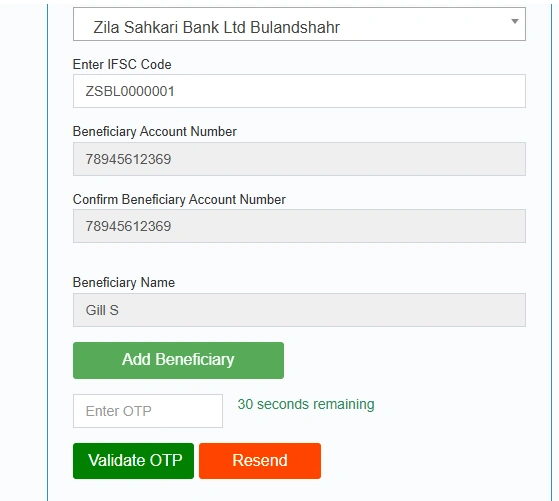
Task: Open the Zila Sahkari Bank dropdown arrow
Action: tap(514, 21)
